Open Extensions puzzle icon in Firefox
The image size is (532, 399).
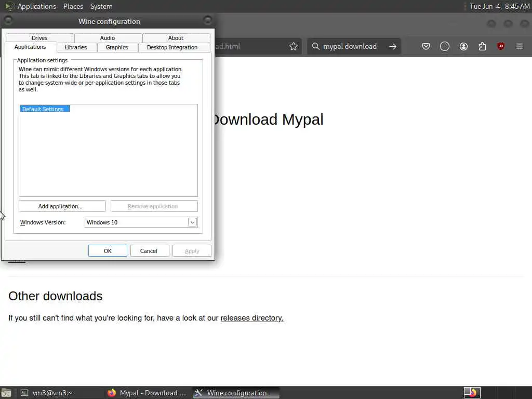pyautogui.click(x=482, y=46)
